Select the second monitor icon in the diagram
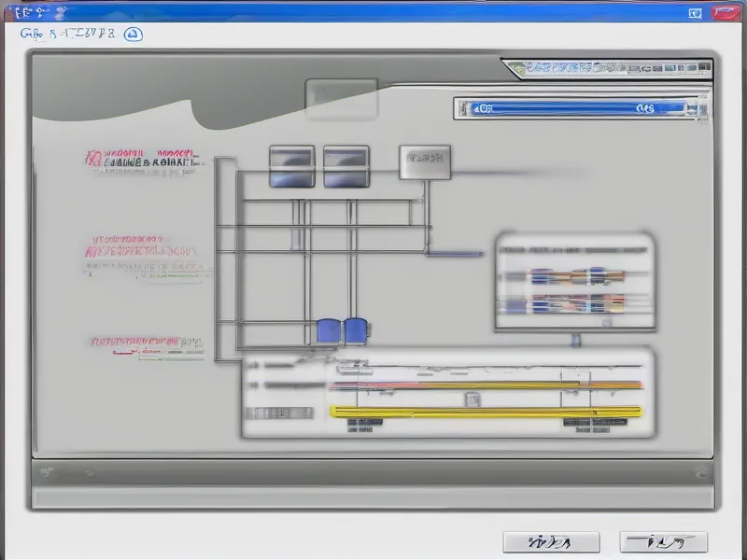This screenshot has height=560, width=747. [x=345, y=166]
